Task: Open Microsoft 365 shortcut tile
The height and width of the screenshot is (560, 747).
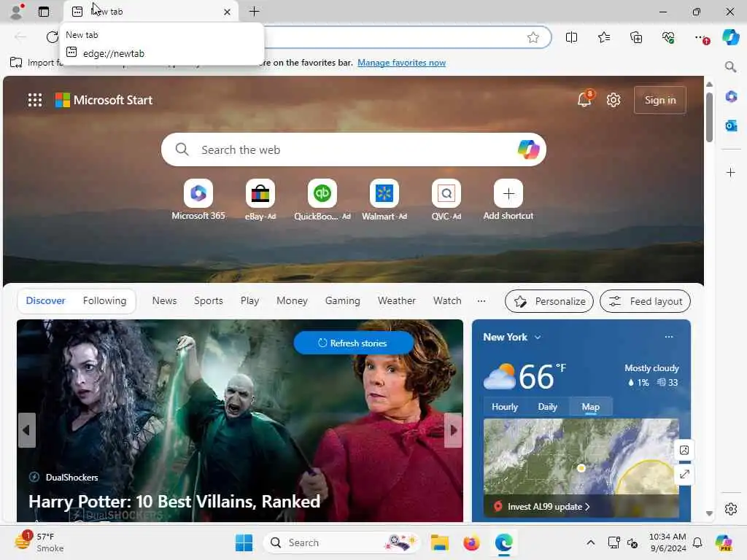Action: coord(198,200)
